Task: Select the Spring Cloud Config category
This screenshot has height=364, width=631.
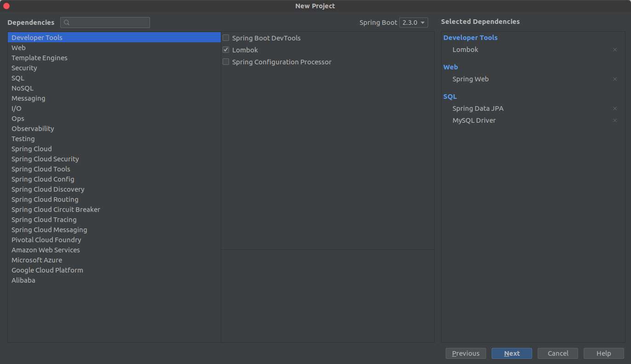Action: point(114,179)
